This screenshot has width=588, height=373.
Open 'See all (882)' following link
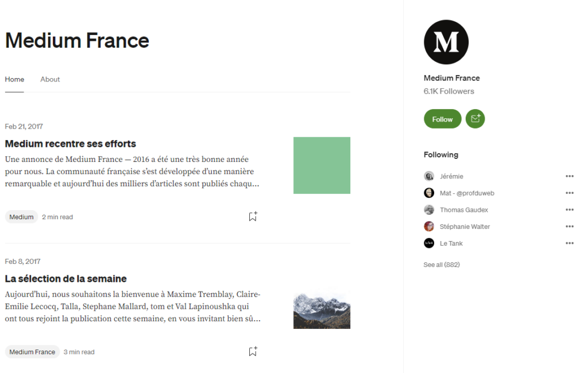(442, 265)
